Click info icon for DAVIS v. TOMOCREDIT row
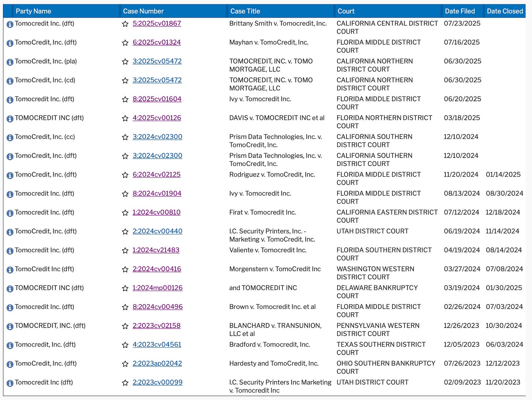The image size is (532, 400). [x=10, y=119]
